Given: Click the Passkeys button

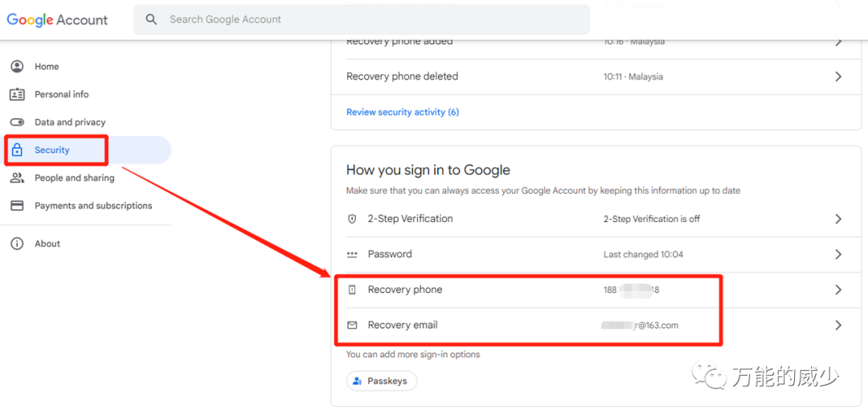Looking at the screenshot, I should point(382,381).
